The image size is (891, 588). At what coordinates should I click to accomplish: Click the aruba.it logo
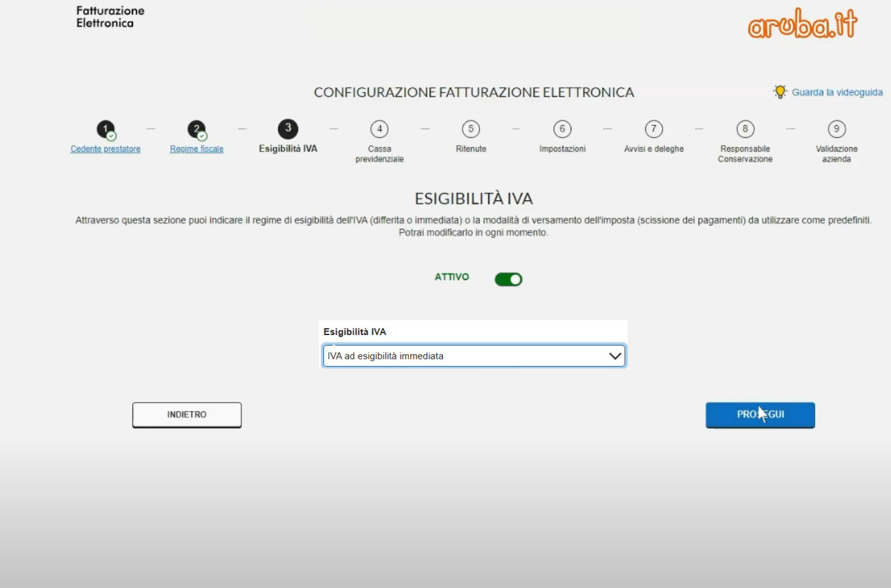point(802,23)
